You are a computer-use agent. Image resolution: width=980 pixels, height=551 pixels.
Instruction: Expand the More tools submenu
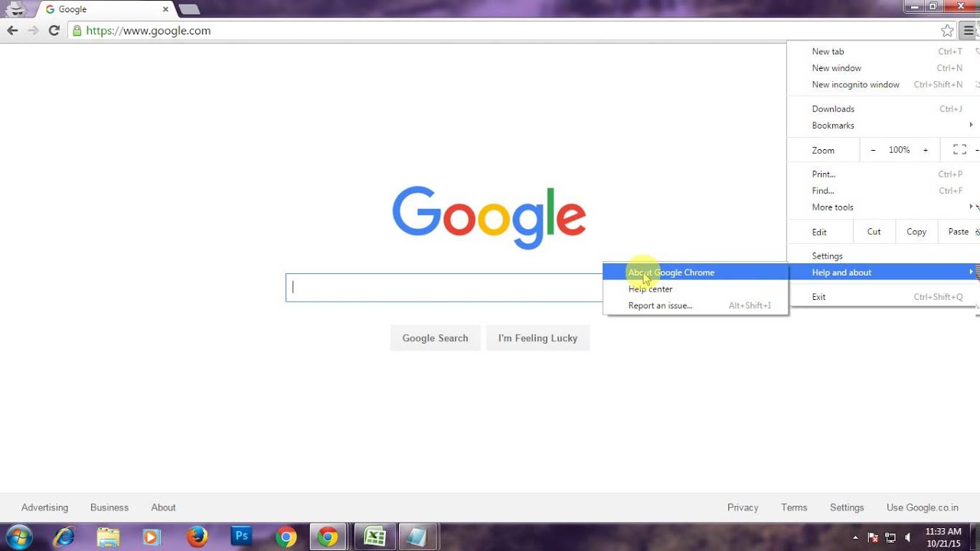click(884, 207)
